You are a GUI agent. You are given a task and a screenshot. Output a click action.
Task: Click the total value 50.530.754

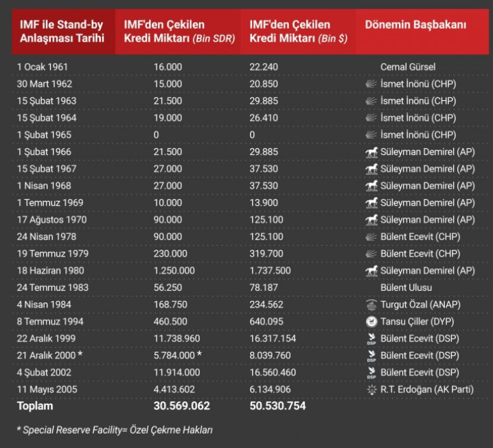[x=277, y=406]
